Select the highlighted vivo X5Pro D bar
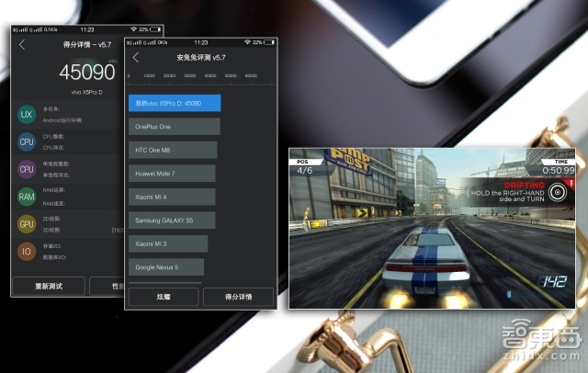 pos(175,103)
